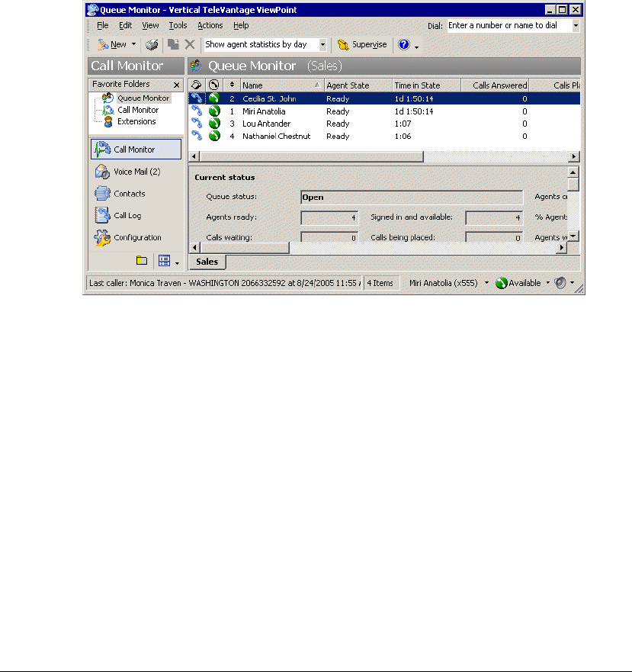Click the green Available status icon

pyautogui.click(x=501, y=283)
